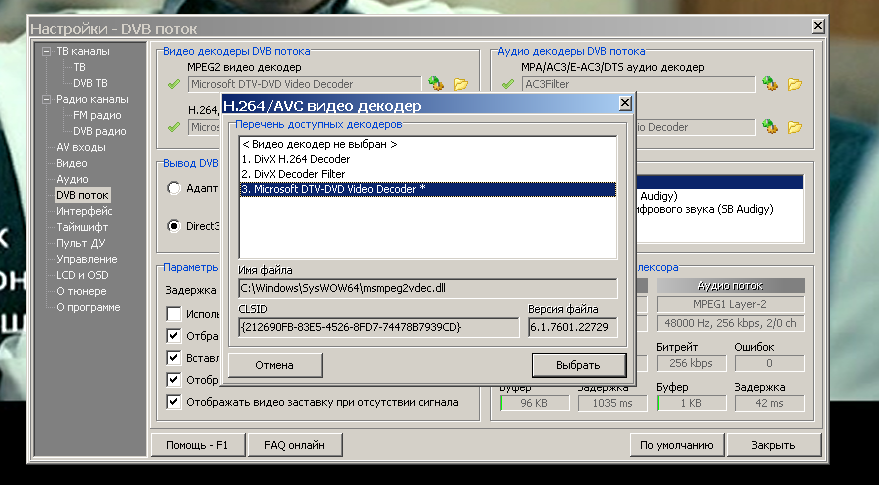Screen dimensions: 879x485
Task: Toggle the video splash screen on no-signal checkbox
Action: 174,402
